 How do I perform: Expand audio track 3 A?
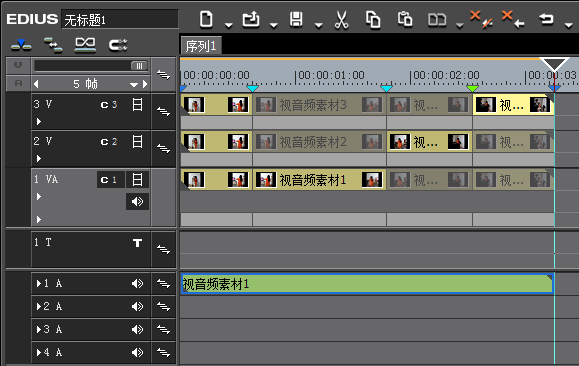tap(39, 329)
